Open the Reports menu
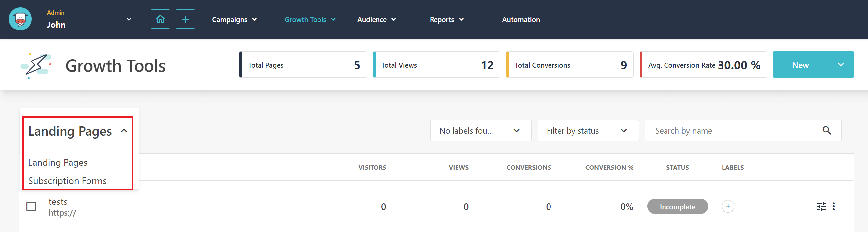 click(x=446, y=20)
